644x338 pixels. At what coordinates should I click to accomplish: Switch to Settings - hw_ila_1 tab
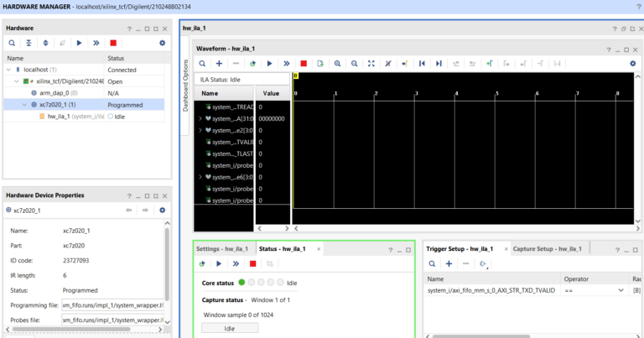coord(222,249)
